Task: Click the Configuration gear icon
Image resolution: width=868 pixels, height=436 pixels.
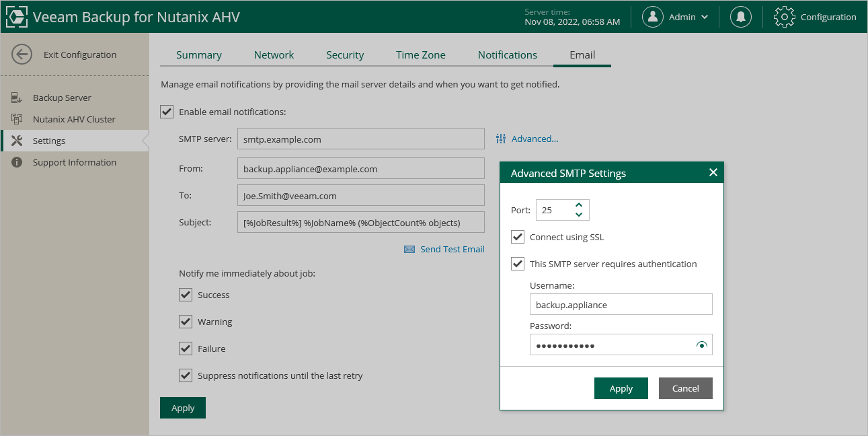Action: tap(785, 17)
